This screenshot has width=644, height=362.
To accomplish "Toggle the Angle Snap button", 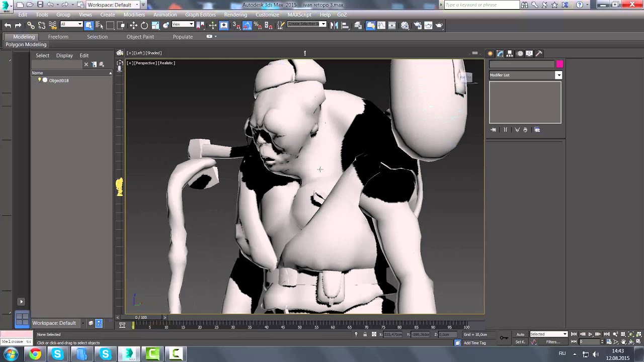I will pos(247,25).
